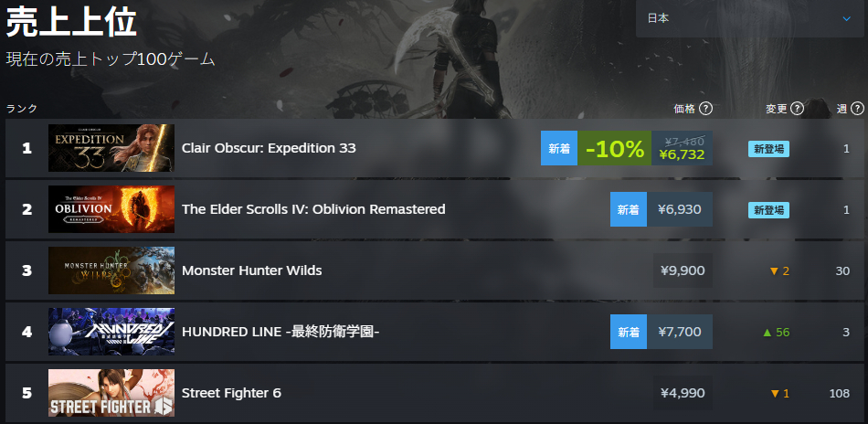The image size is (868, 424).
Task: Click the dropdown chevron arrow beside 日本
Action: pyautogui.click(x=846, y=19)
